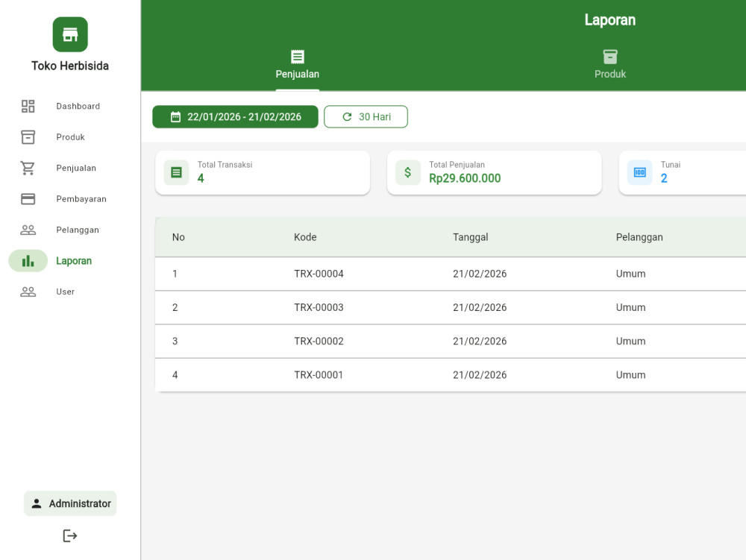Switch to the Produk report tab label
The image size is (746, 560).
[x=610, y=74]
